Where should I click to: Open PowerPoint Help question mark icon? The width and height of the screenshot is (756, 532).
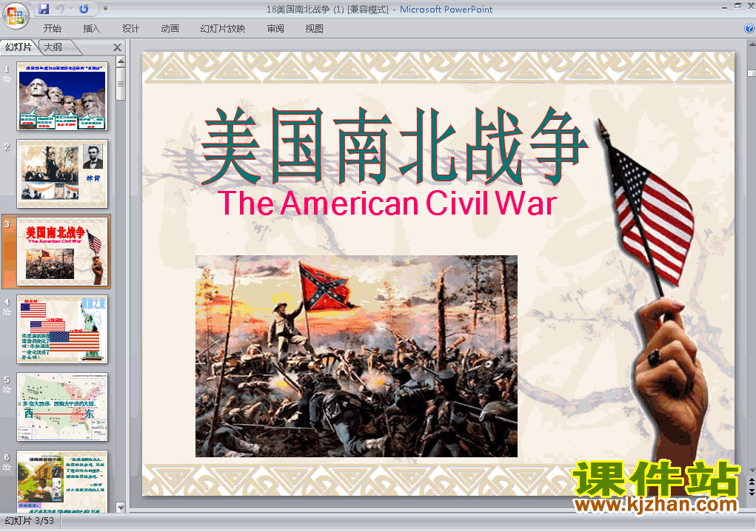click(x=749, y=28)
